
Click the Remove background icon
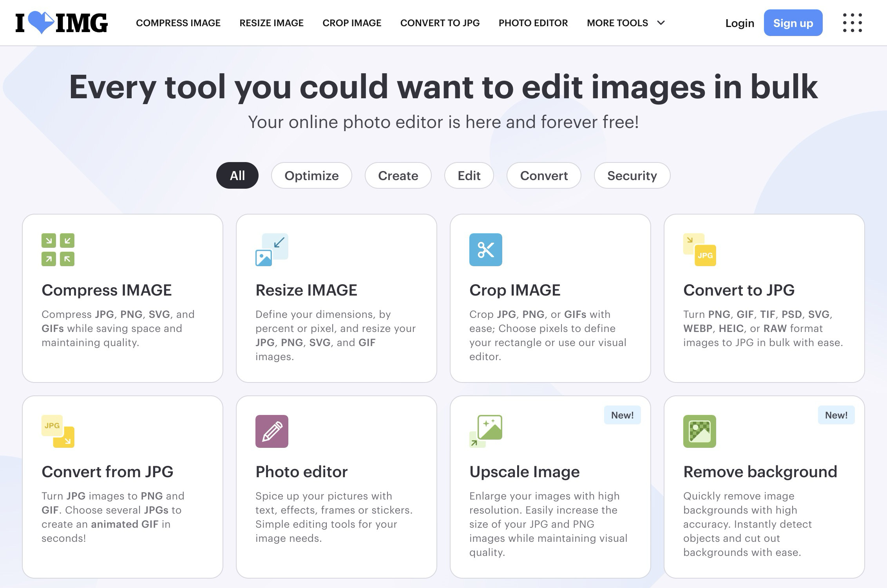click(700, 431)
